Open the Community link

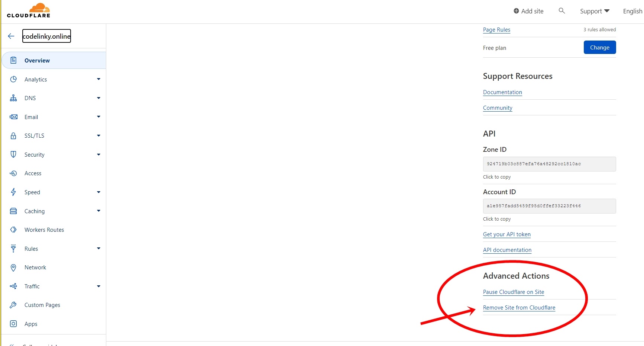pos(498,108)
